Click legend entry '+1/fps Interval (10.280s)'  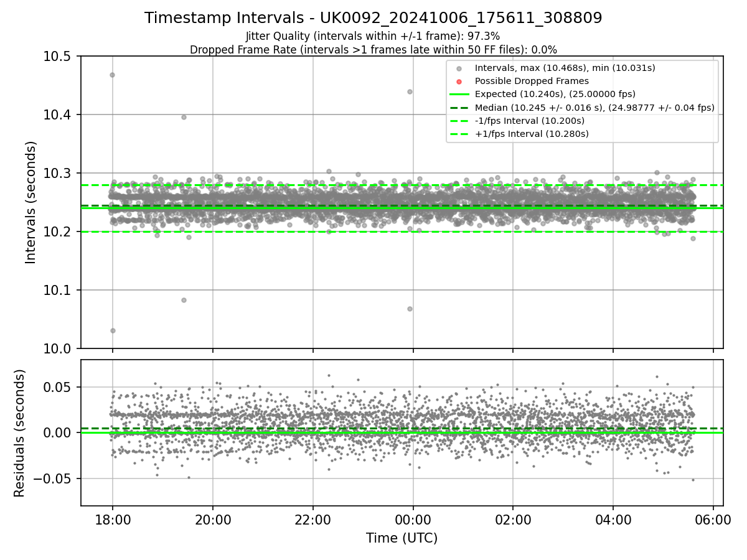pos(532,134)
